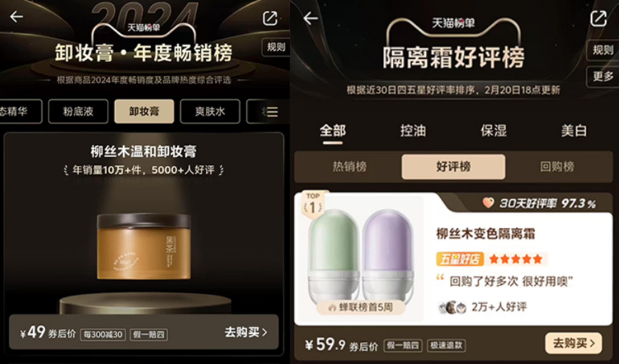Image resolution: width=619 pixels, height=364 pixels.
Task: Tap the back arrow on 卸妆膏 page
Action: [x=16, y=17]
